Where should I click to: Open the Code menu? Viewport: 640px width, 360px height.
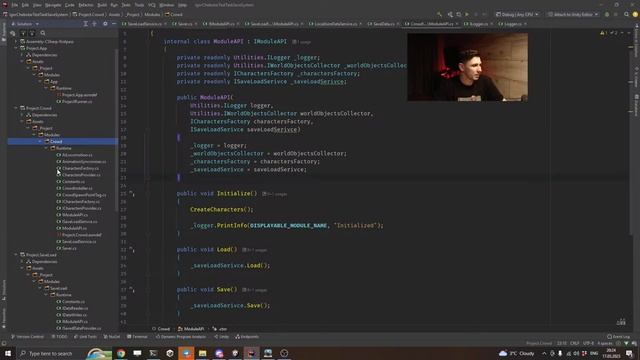click(x=70, y=5)
